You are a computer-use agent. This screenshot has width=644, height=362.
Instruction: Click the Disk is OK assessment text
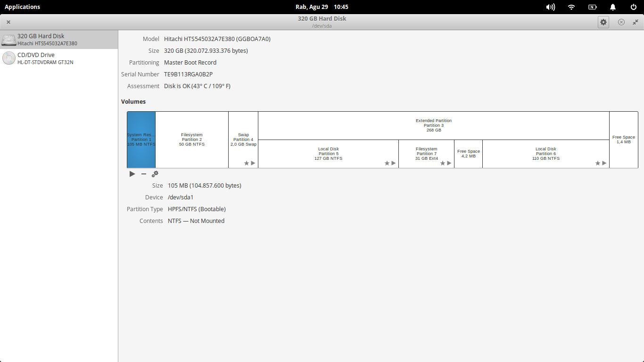point(197,86)
